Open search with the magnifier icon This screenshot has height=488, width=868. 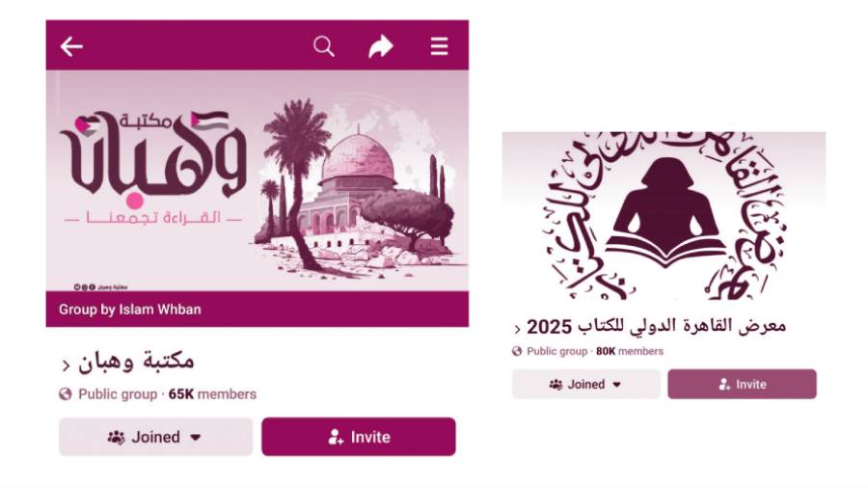[x=324, y=46]
